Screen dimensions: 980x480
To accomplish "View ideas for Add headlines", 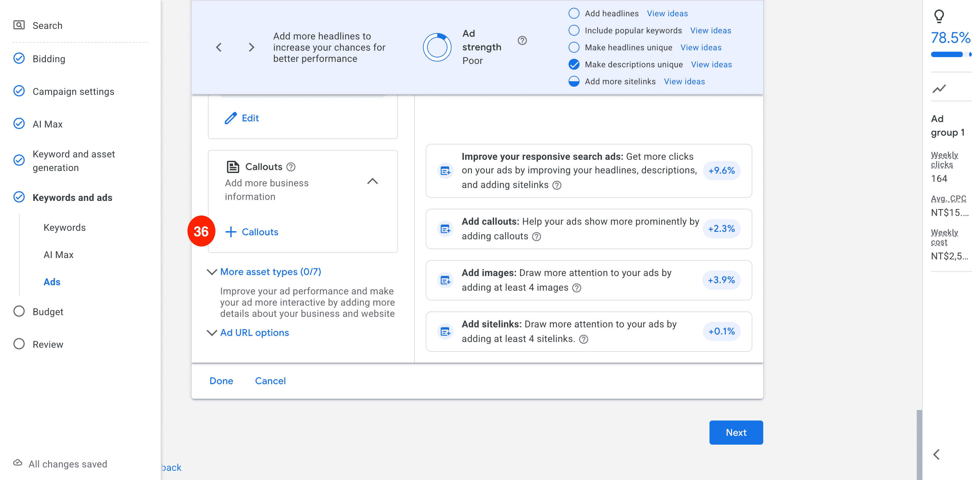I will [667, 13].
